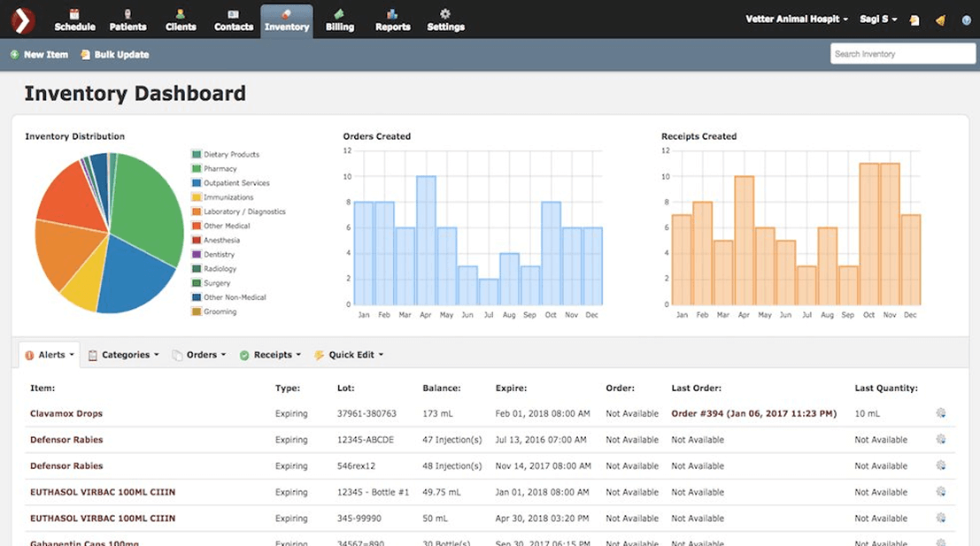The width and height of the screenshot is (980, 546).
Task: Open the Sagi S user menu
Action: click(x=878, y=19)
